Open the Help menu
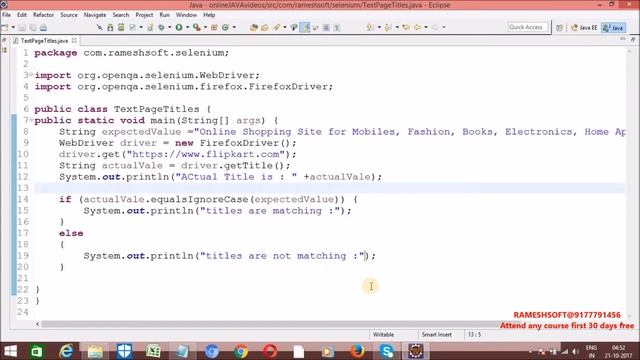 pos(209,15)
